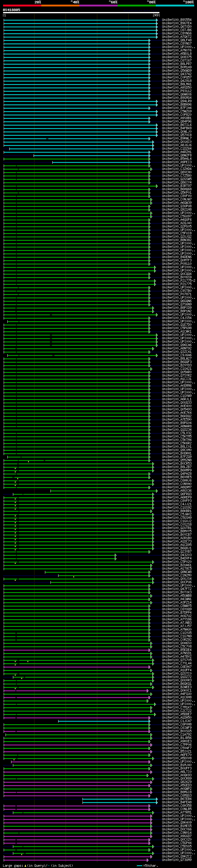The height and width of the screenshot is (868, 197).
Task: Click the UniRef100_A5BXL8 label
Action: click(x=177, y=54)
